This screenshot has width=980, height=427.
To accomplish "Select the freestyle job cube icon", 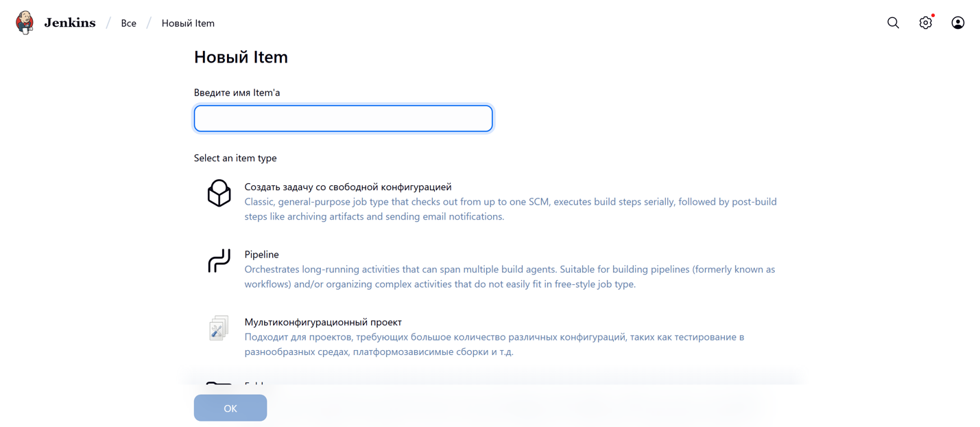I will click(219, 194).
